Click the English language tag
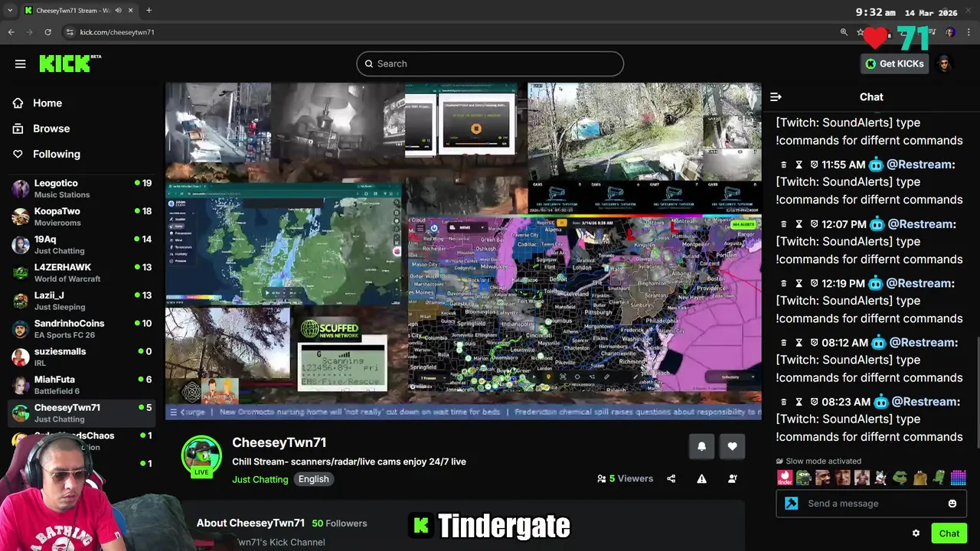The height and width of the screenshot is (551, 980). coord(313,479)
